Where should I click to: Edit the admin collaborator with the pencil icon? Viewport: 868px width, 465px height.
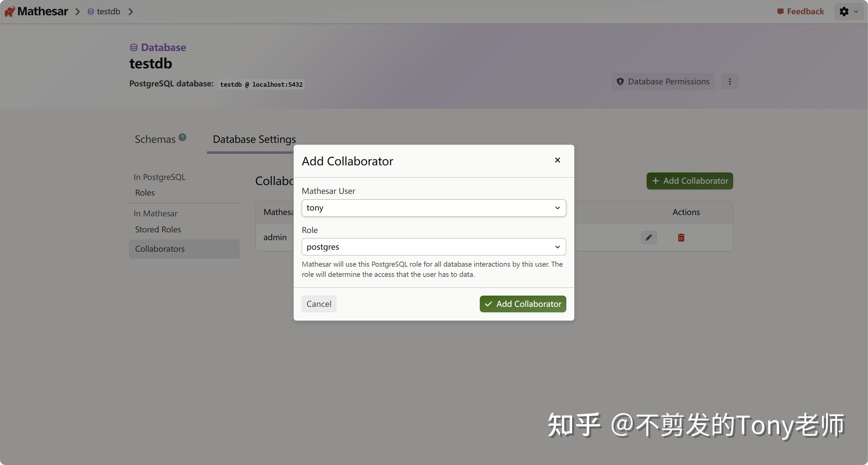coord(648,237)
